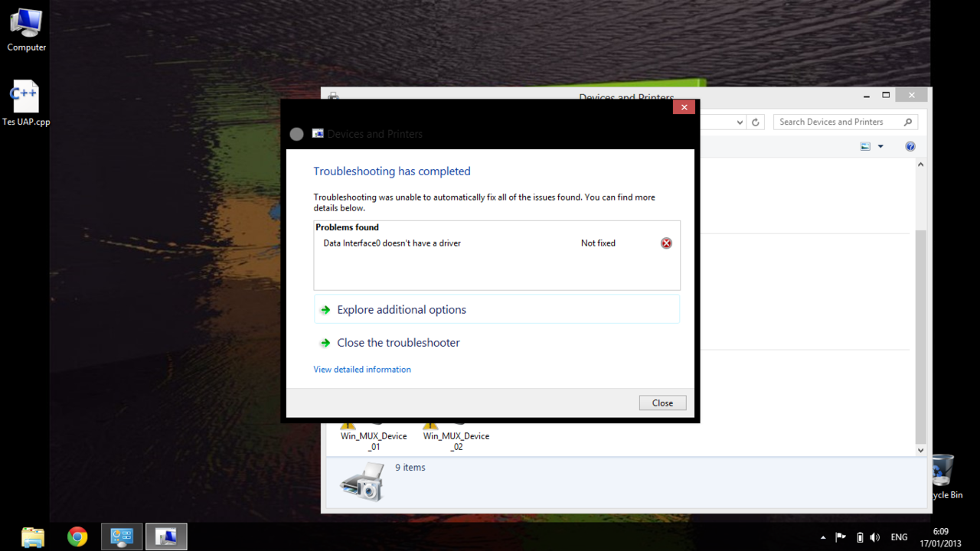Click the Action Center flag in tray
980x551 pixels.
tap(840, 537)
